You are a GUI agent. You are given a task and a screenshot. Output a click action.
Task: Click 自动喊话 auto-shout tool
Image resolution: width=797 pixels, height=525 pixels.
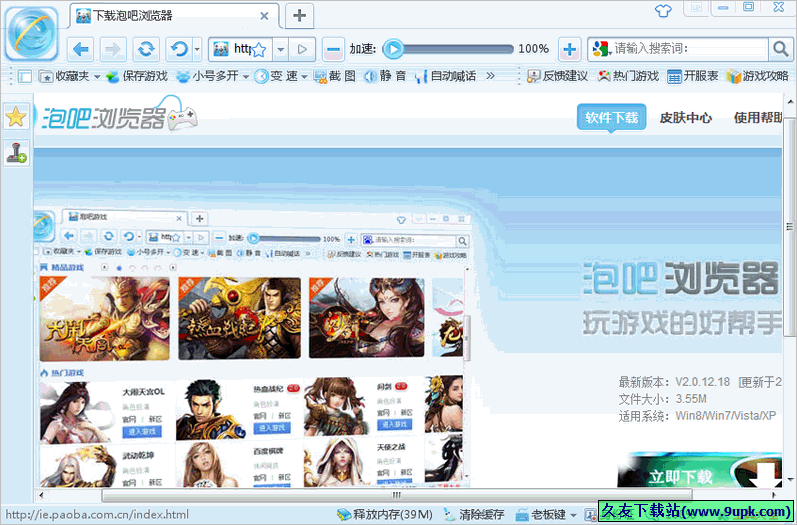(446, 76)
